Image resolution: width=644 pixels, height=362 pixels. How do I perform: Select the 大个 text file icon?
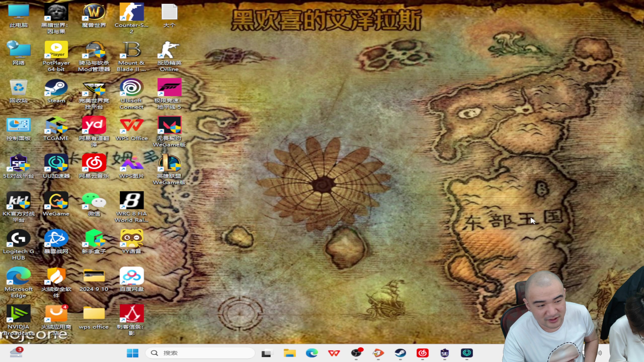point(169,16)
